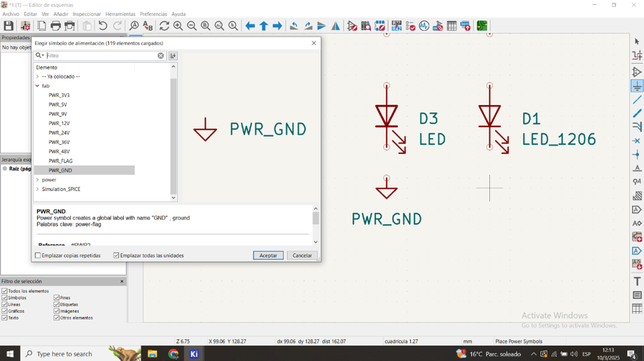644x361 pixels.
Task: Save the schematic with the floppy disk icon
Action: coord(8,26)
